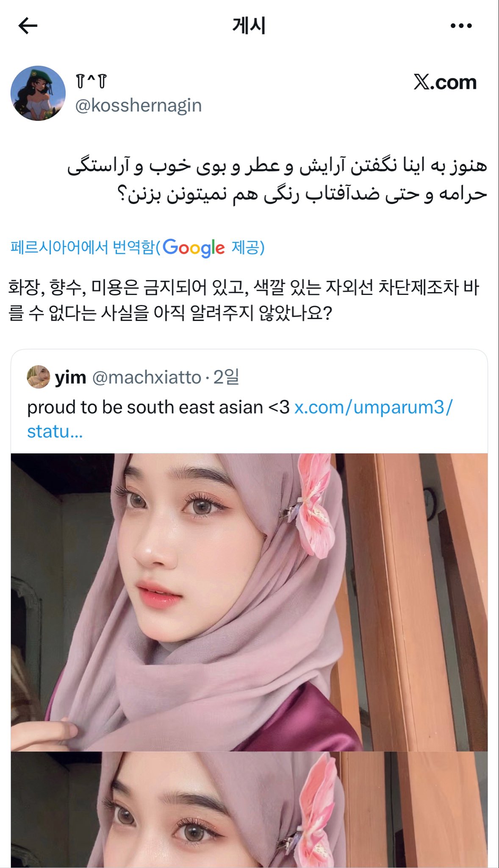Tap the author's display name symbols

[91, 81]
